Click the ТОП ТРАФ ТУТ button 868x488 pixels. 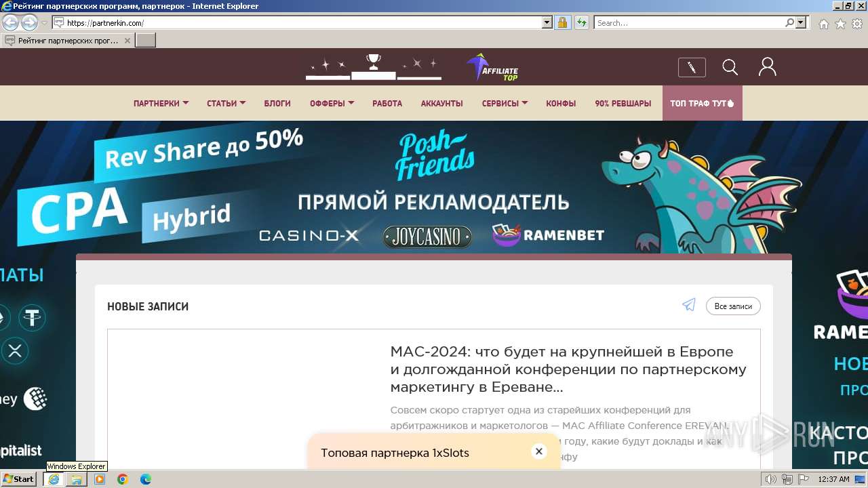pos(703,103)
